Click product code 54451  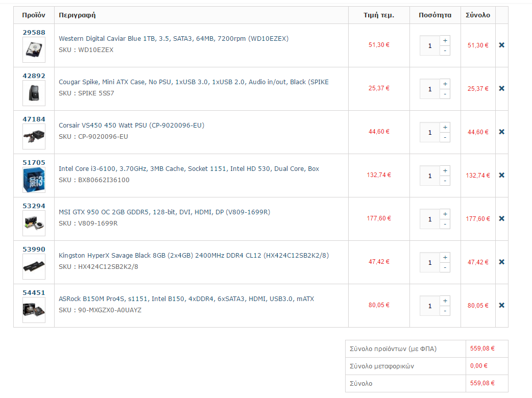tap(34, 293)
